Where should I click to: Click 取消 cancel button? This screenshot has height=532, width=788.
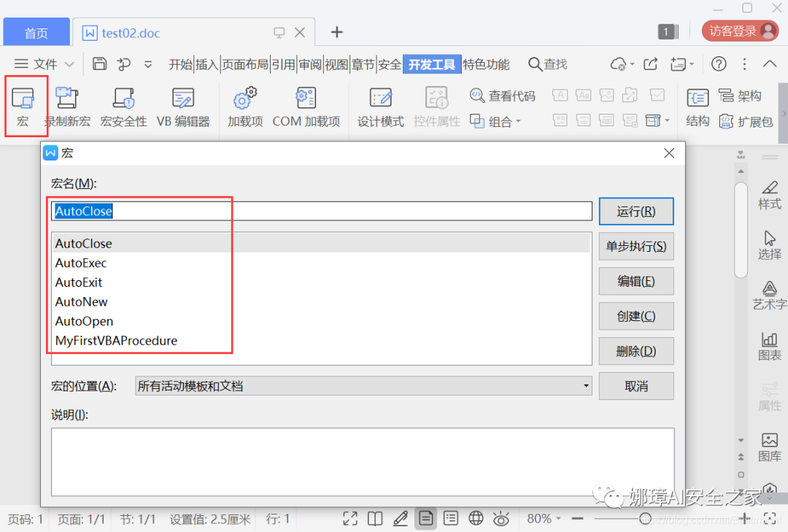tap(636, 386)
